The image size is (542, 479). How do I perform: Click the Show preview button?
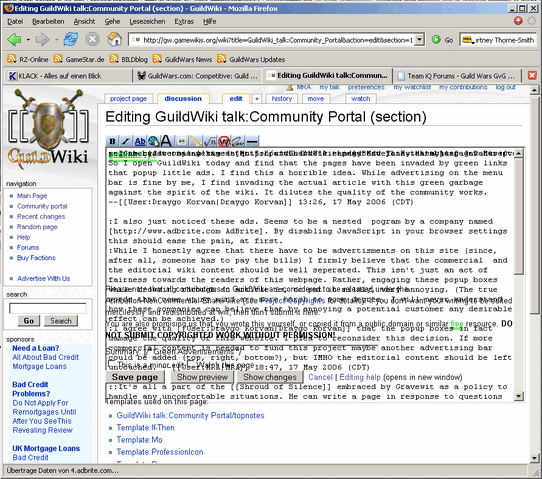pyautogui.click(x=202, y=377)
